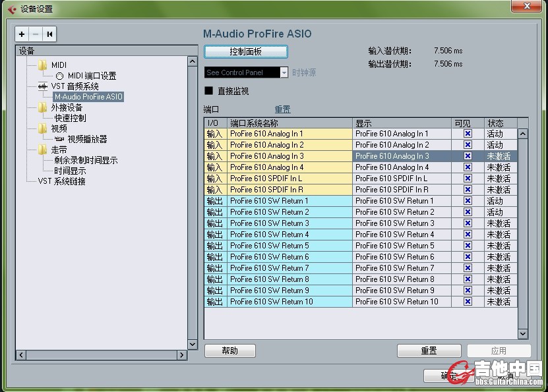The width and height of the screenshot is (548, 392).
Task: Select VST 系统链接 tree item
Action: tap(61, 181)
